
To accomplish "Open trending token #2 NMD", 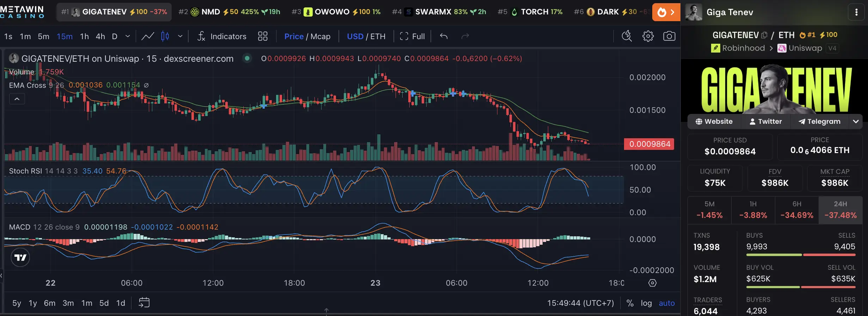I will point(229,12).
